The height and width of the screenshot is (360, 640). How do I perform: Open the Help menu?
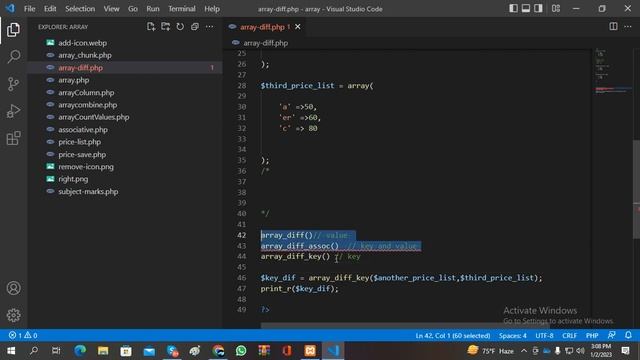pos(212,9)
